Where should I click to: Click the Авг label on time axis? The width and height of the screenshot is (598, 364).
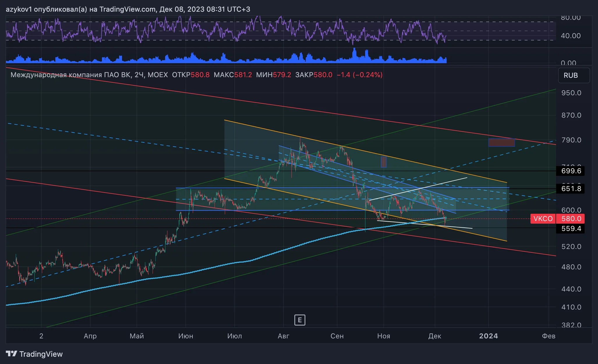[284, 336]
